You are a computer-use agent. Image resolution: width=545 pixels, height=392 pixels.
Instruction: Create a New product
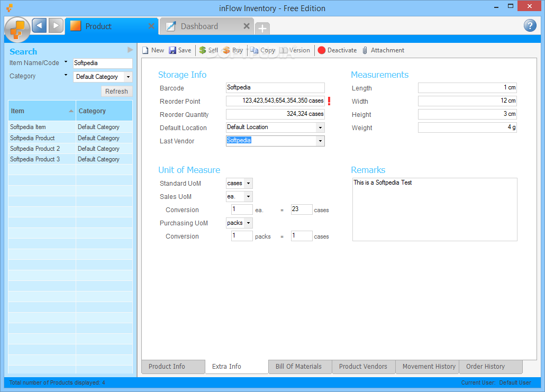153,50
